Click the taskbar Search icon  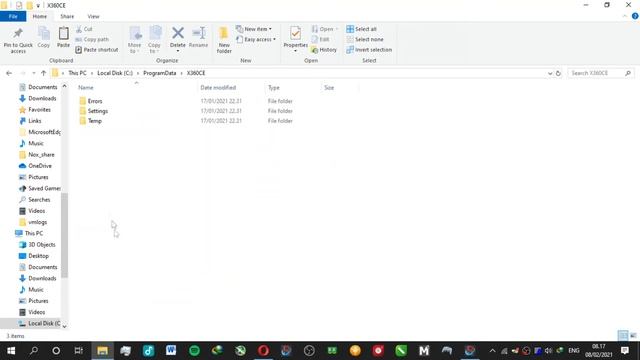tap(34, 351)
